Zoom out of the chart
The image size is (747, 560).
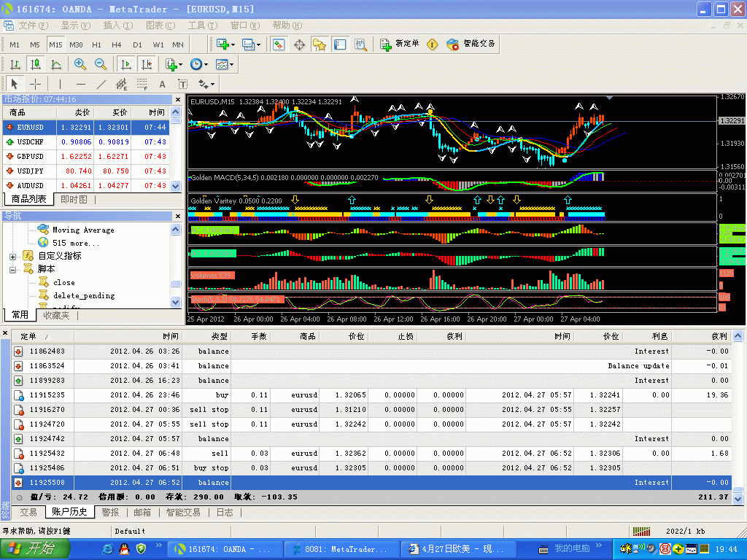point(101,64)
